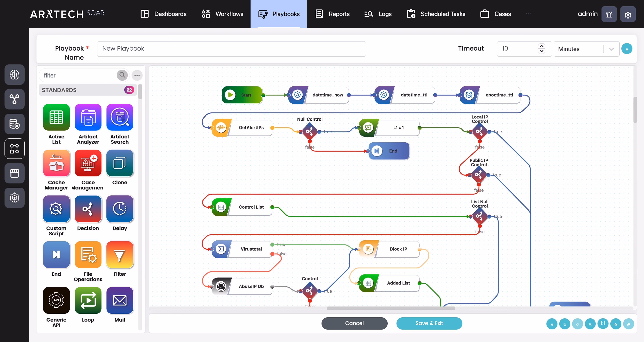Image resolution: width=644 pixels, height=342 pixels.
Task: Select the Delay component
Action: pyautogui.click(x=120, y=209)
